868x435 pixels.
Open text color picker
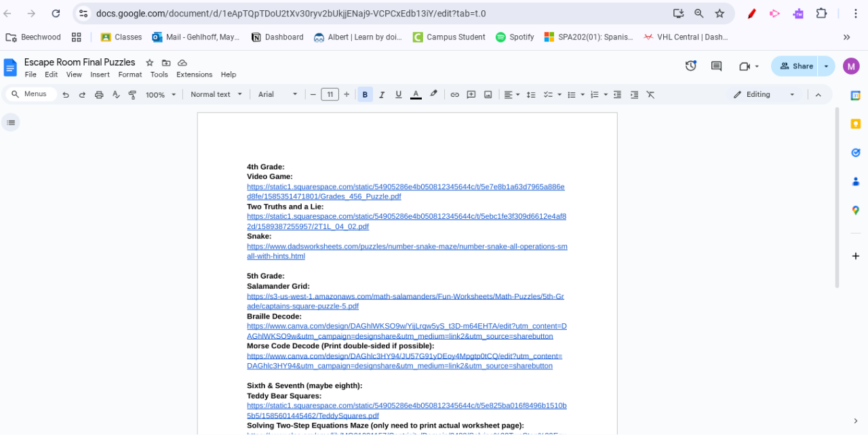416,95
